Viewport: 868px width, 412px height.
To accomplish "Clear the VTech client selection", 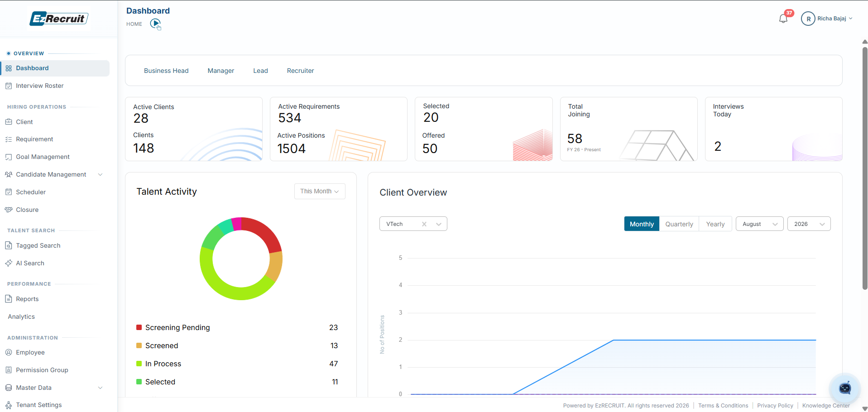I will click(x=424, y=224).
